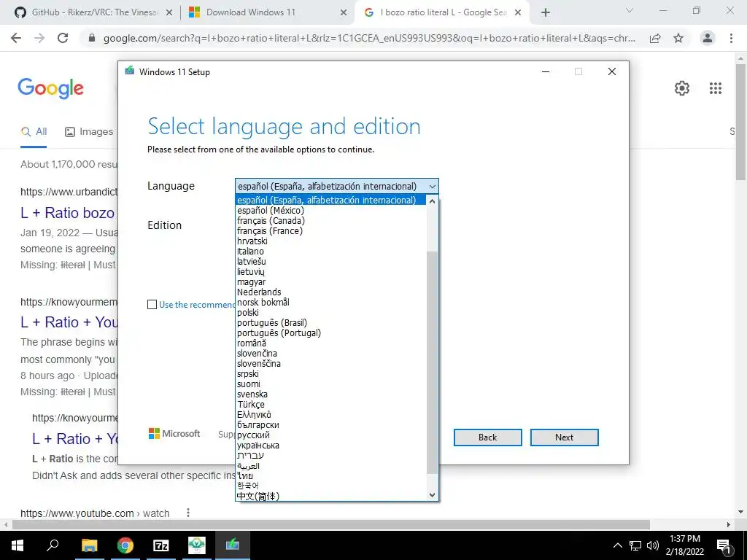The image size is (747, 560).
Task: Open File Explorer from taskbar
Action: pos(89,545)
